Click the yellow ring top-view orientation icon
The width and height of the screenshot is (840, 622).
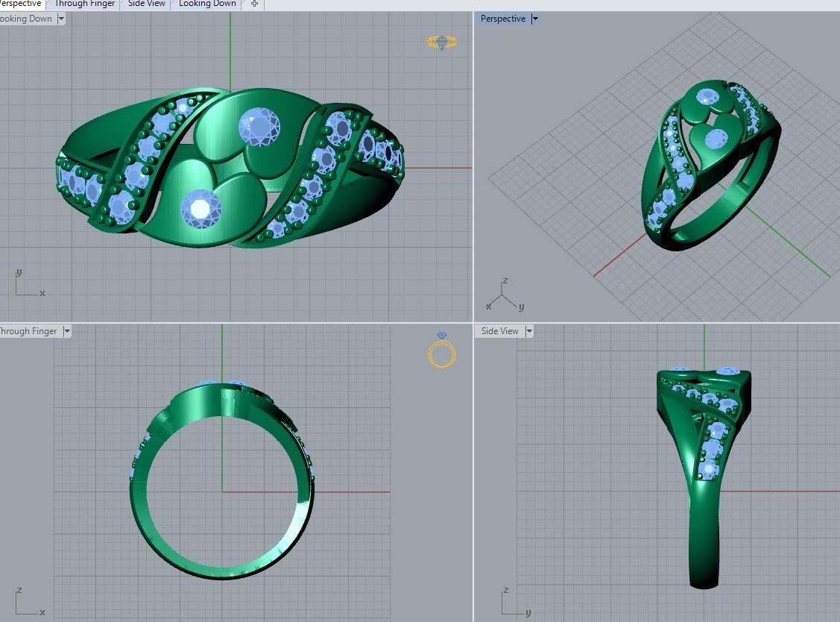442,42
